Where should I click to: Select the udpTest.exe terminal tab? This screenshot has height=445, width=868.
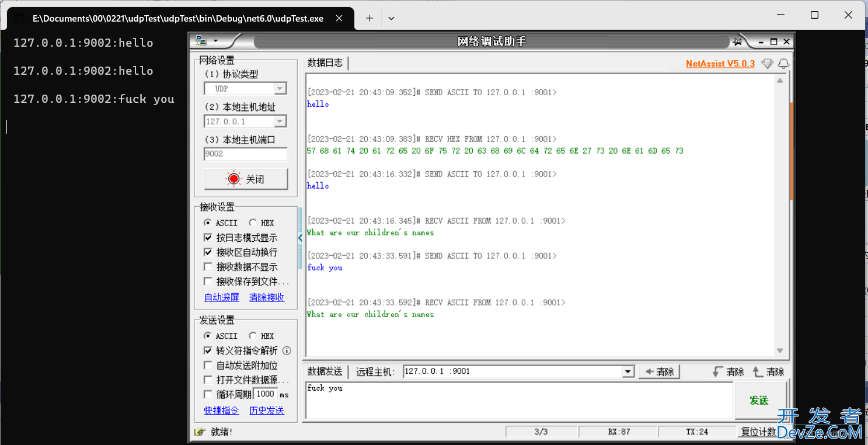[180, 19]
